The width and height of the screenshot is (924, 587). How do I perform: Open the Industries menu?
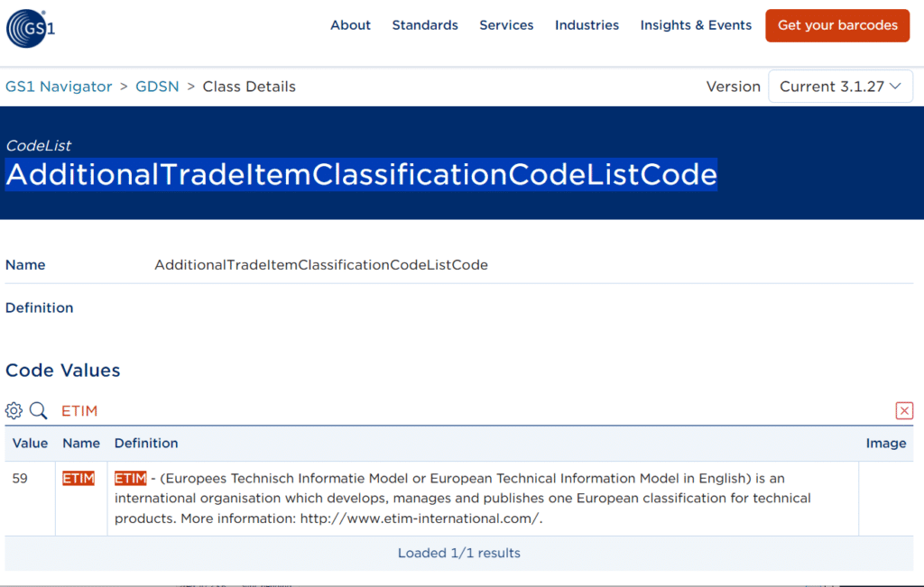(x=587, y=25)
